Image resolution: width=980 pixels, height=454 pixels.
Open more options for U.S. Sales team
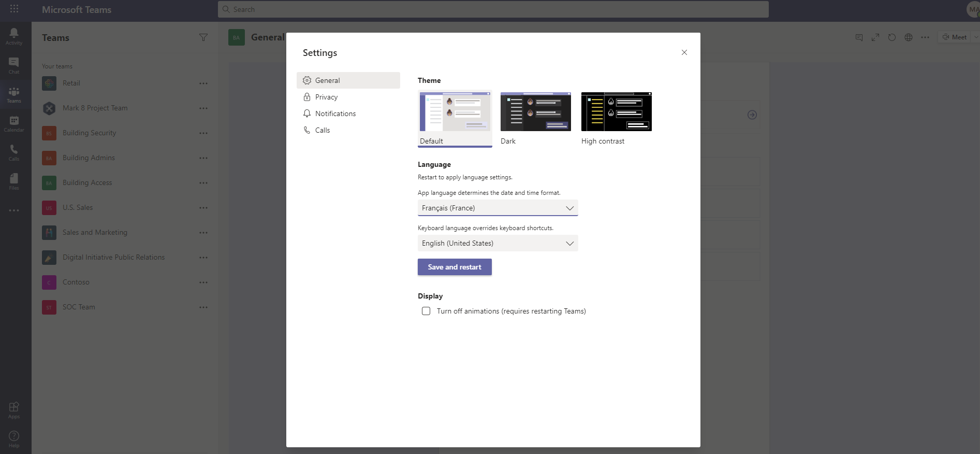[x=203, y=208]
